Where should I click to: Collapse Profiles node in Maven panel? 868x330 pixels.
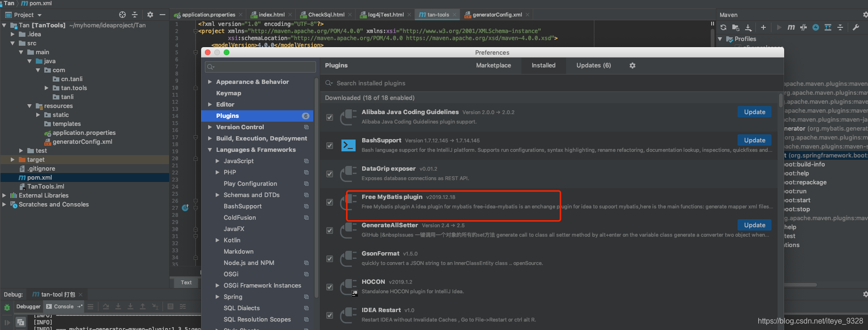pyautogui.click(x=720, y=39)
